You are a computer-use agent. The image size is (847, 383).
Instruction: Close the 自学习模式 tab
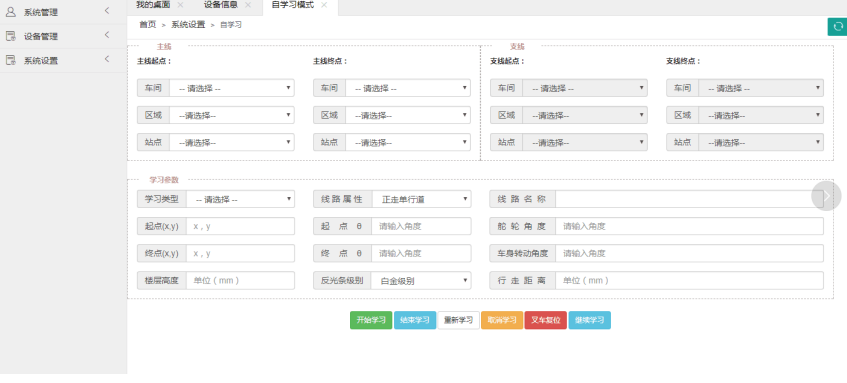324,5
